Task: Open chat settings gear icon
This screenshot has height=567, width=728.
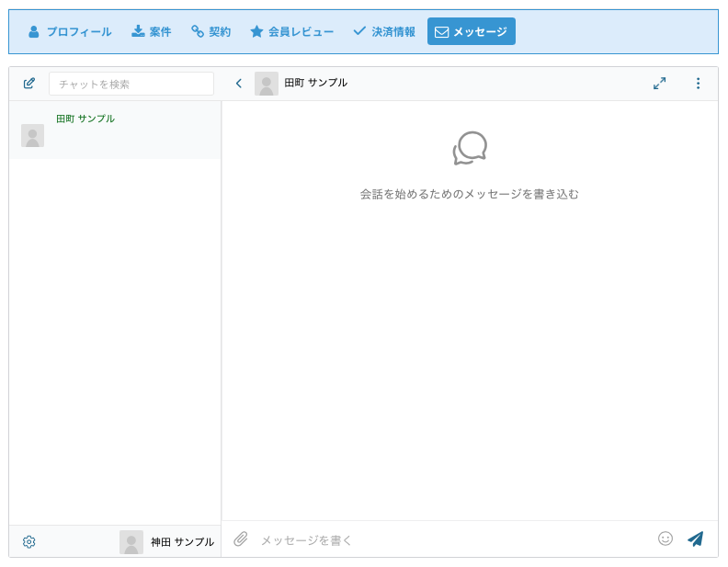Action: pyautogui.click(x=29, y=542)
